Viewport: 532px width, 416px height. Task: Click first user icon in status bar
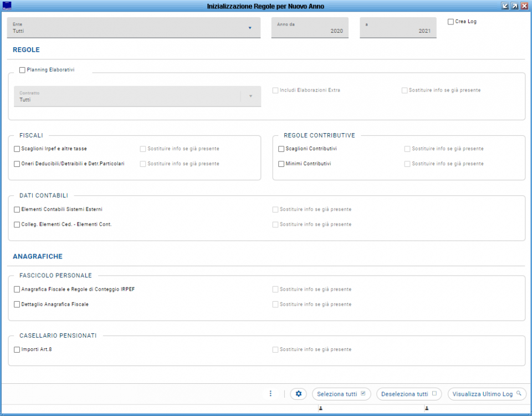[320, 409]
